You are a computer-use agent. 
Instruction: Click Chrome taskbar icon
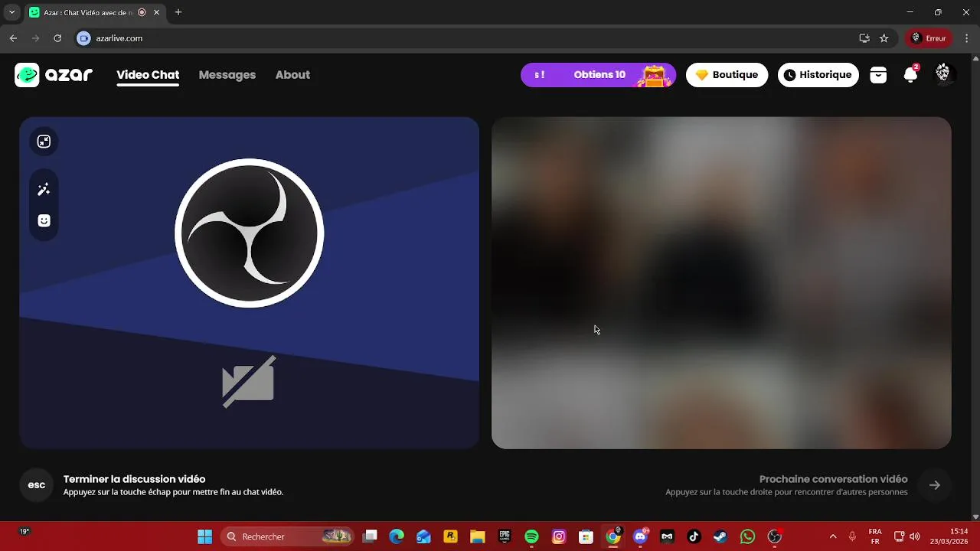[x=613, y=536]
